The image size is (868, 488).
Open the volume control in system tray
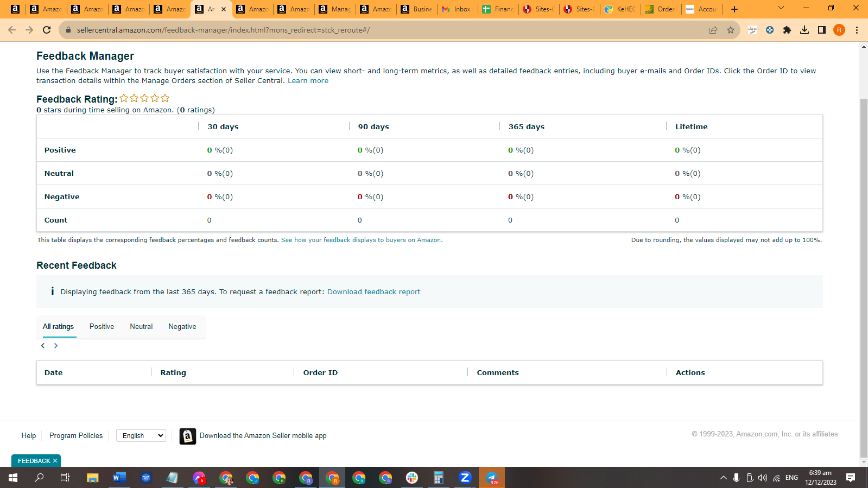(x=763, y=478)
